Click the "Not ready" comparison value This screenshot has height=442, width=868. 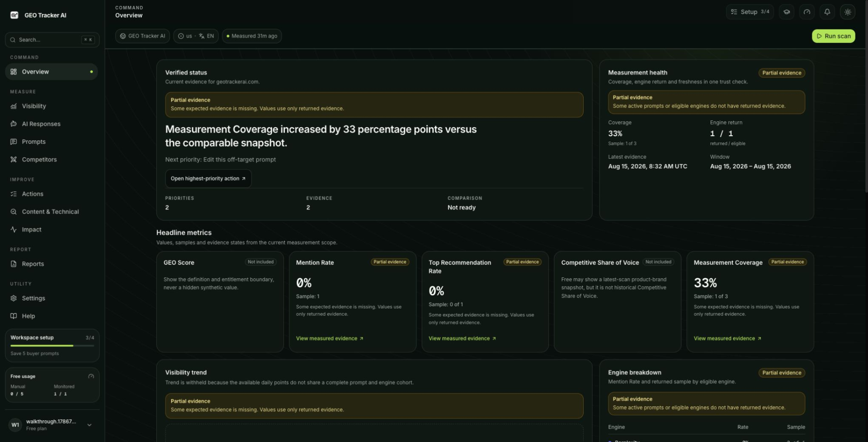click(462, 208)
